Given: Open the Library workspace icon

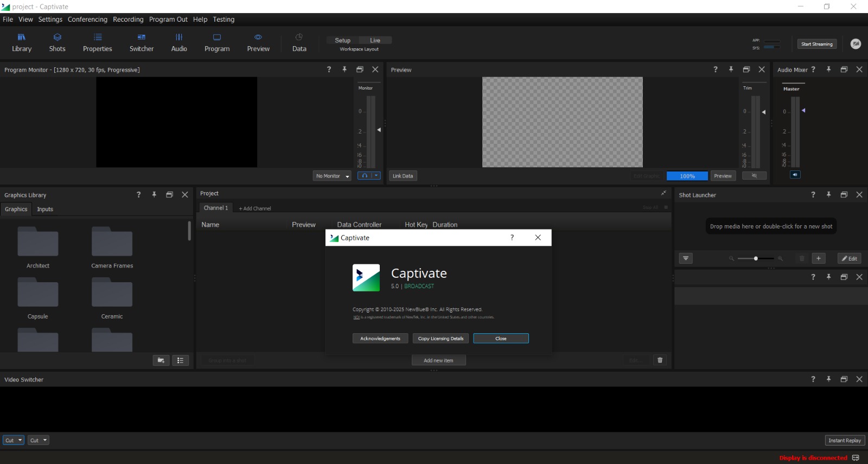Looking at the screenshot, I should coord(22,42).
